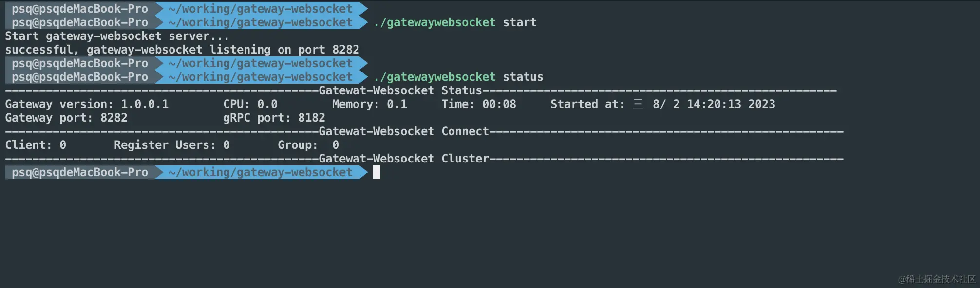Click the "Gatewat-Websocket Connect" section header
Screen dimensions: 980x288
click(x=403, y=131)
